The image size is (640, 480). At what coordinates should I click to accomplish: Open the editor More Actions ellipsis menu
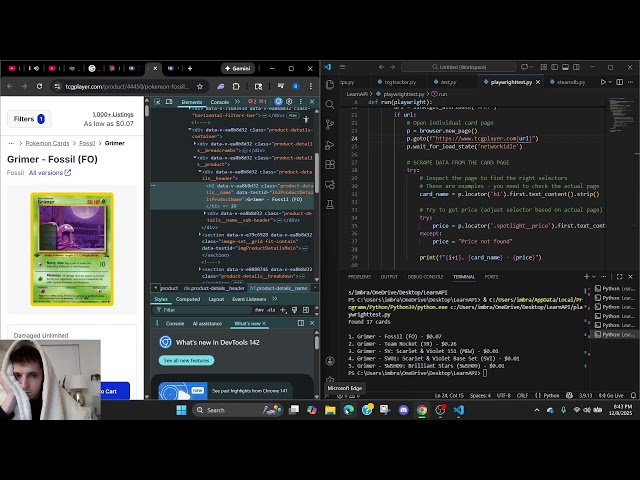[631, 82]
